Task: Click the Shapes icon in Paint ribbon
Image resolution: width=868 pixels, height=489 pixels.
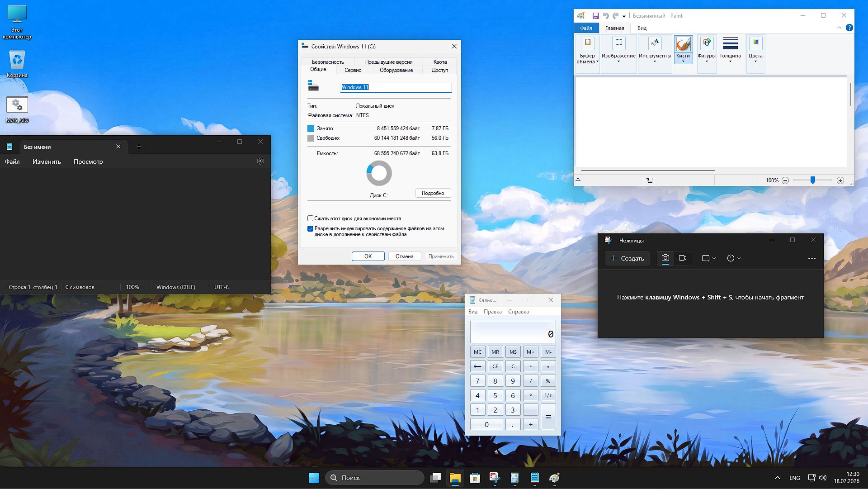Action: click(706, 43)
